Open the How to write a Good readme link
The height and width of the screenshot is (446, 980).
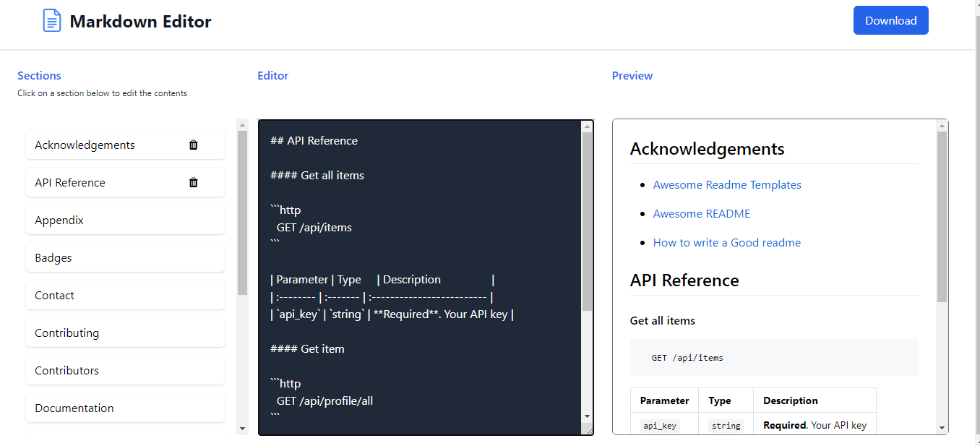click(726, 242)
